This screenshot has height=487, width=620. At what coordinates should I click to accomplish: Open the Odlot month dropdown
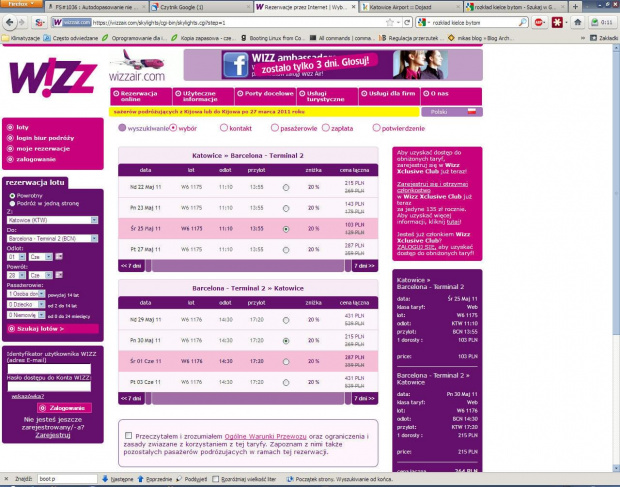coord(41,257)
